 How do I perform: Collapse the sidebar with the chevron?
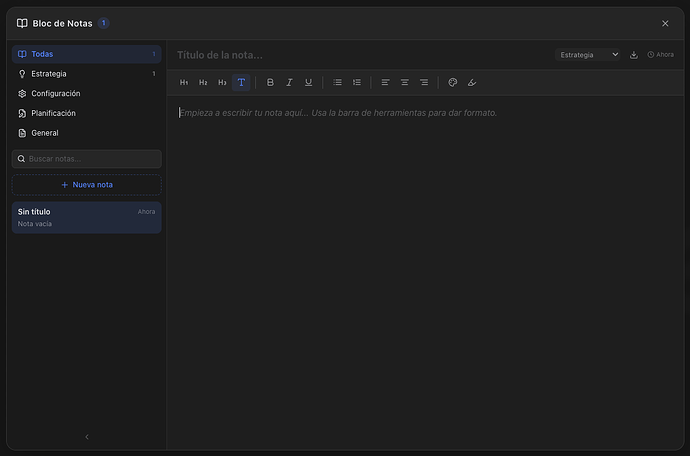tap(86, 437)
